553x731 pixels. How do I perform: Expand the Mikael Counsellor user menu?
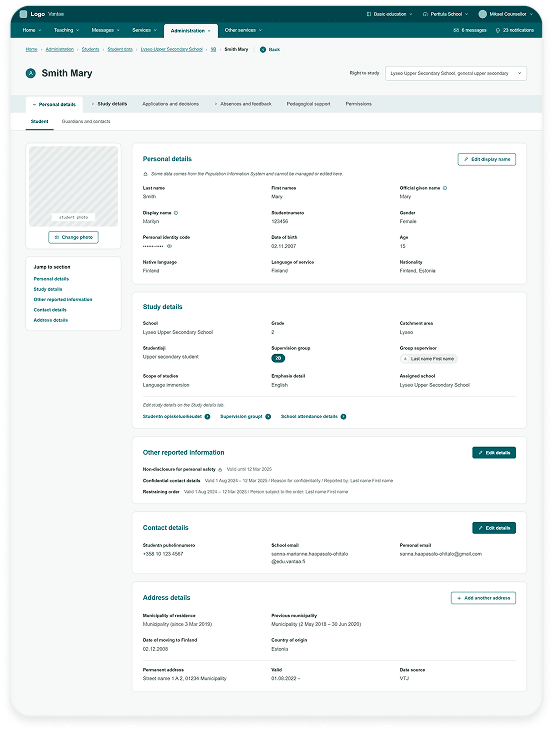(x=505, y=14)
